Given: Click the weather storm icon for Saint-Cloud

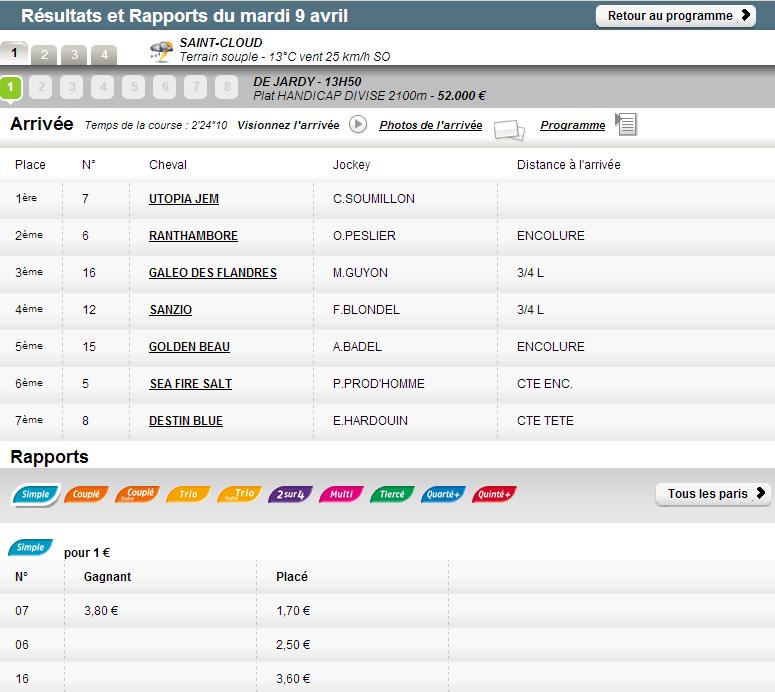Looking at the screenshot, I should (160, 51).
